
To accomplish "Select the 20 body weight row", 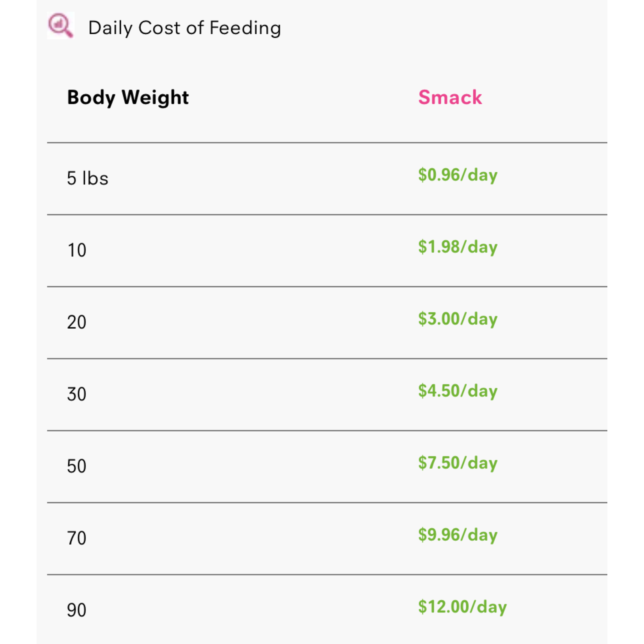I will tap(327, 323).
